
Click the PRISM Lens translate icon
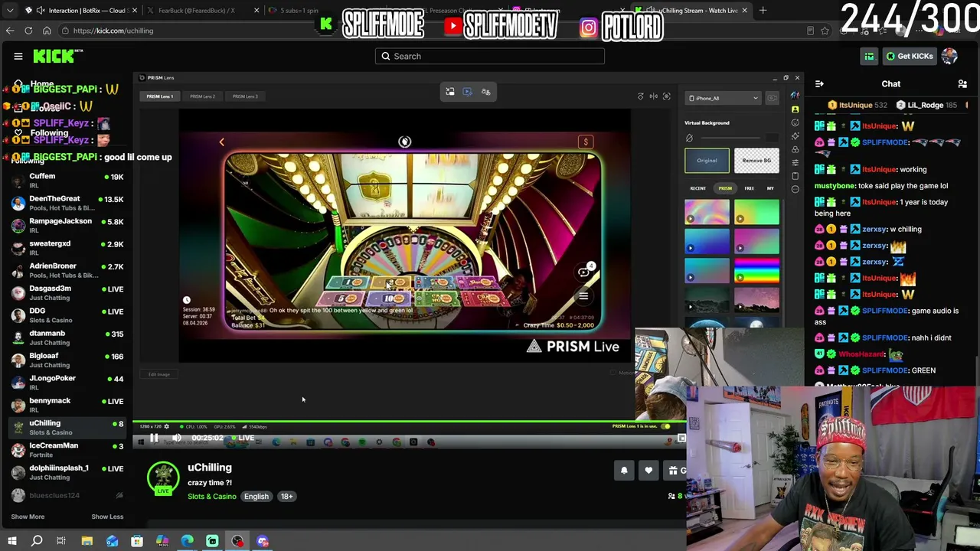click(485, 92)
